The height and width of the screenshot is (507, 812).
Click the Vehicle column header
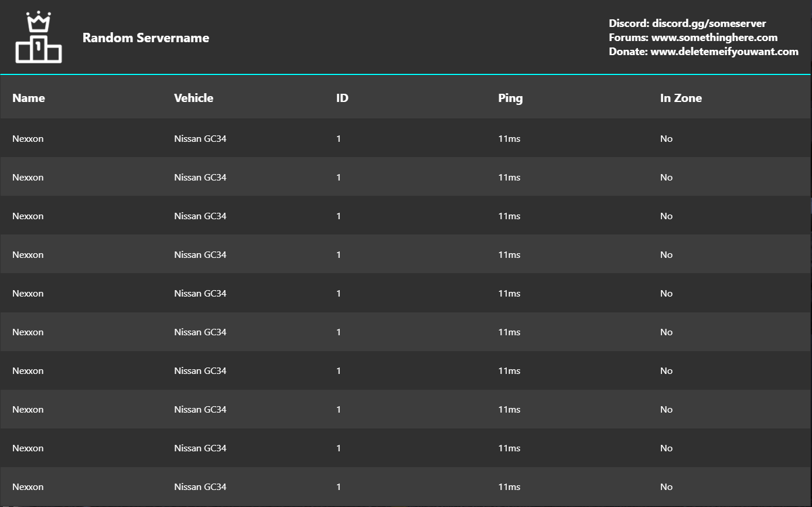pyautogui.click(x=194, y=98)
